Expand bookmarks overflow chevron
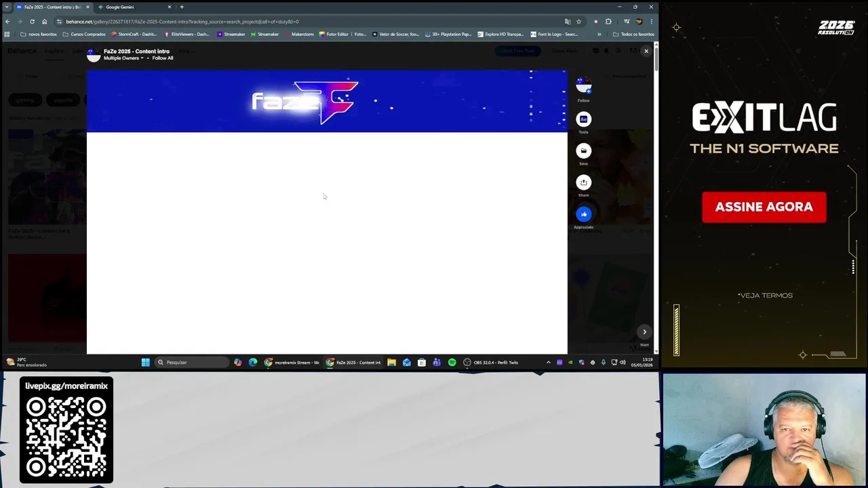The image size is (868, 488). point(599,34)
